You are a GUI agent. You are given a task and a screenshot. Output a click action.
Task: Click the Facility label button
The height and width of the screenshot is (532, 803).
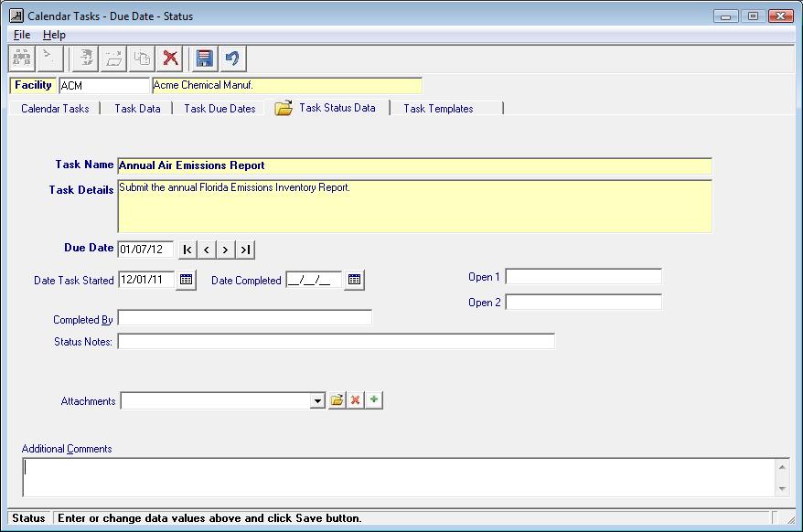click(x=33, y=85)
